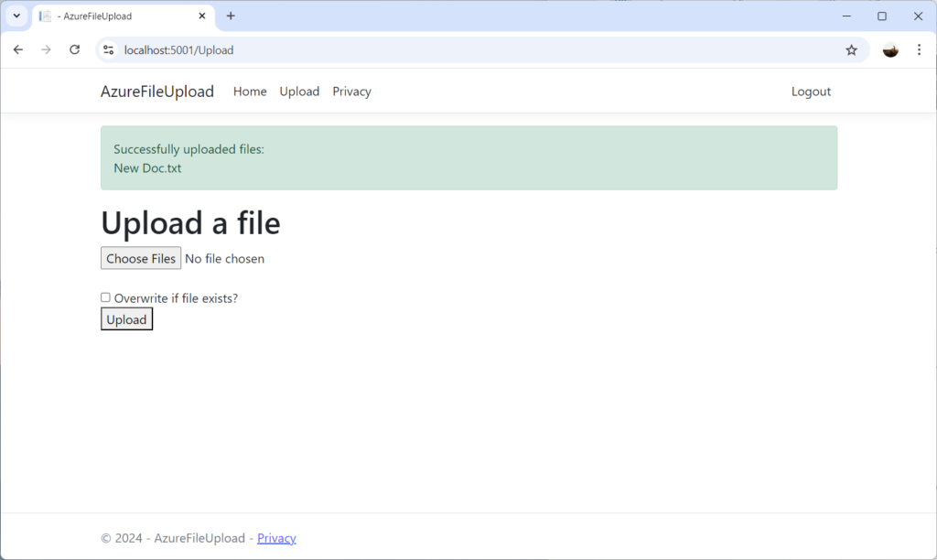The width and height of the screenshot is (937, 560).
Task: Click the forward navigation arrow
Action: pyautogui.click(x=46, y=49)
